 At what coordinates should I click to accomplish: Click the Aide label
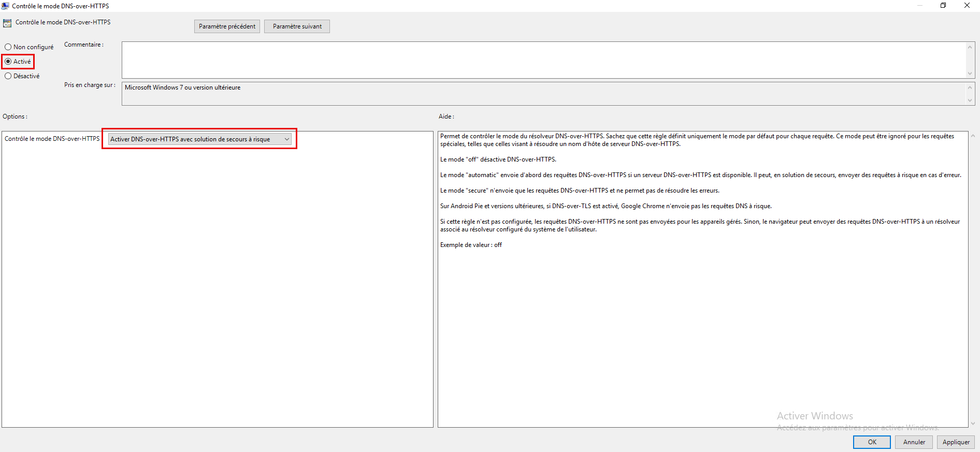pos(446,116)
